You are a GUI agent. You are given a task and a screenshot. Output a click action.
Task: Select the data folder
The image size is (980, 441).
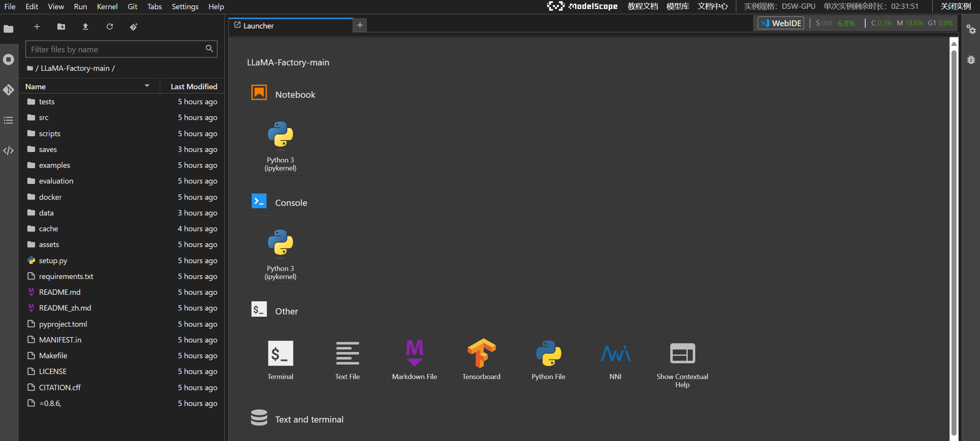tap(122, 213)
